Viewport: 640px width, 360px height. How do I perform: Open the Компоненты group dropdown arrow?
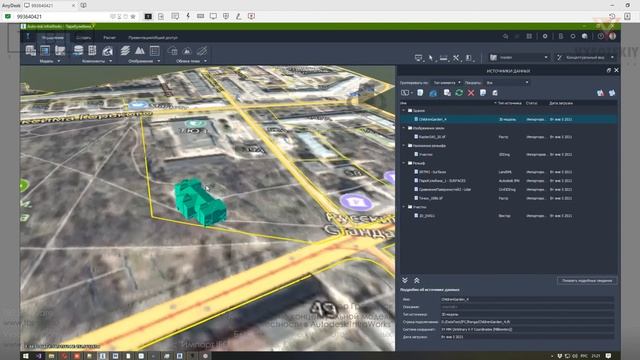tap(111, 61)
